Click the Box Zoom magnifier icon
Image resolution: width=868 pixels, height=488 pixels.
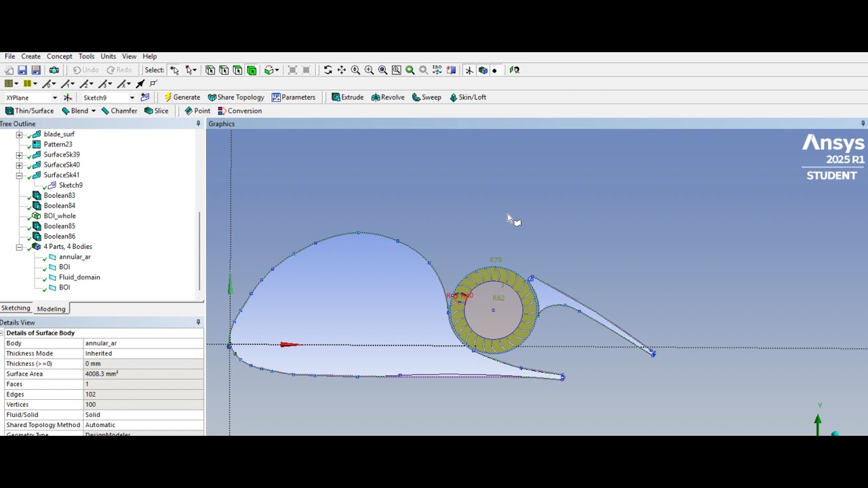click(x=369, y=70)
